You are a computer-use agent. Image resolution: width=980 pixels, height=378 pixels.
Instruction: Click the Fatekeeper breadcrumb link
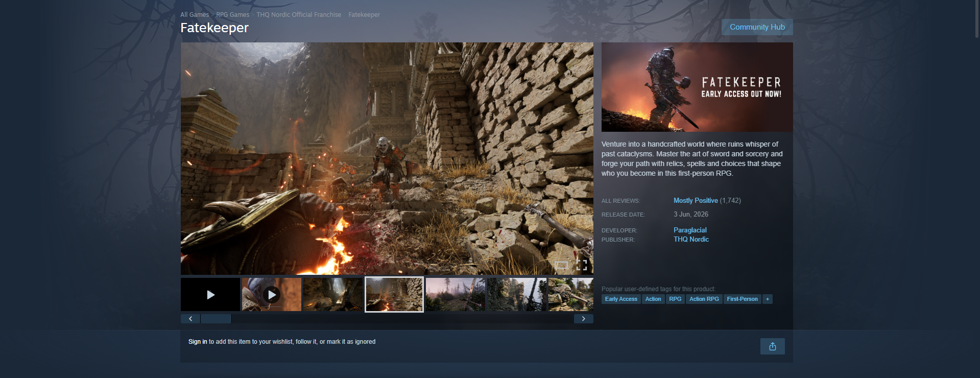click(x=364, y=15)
